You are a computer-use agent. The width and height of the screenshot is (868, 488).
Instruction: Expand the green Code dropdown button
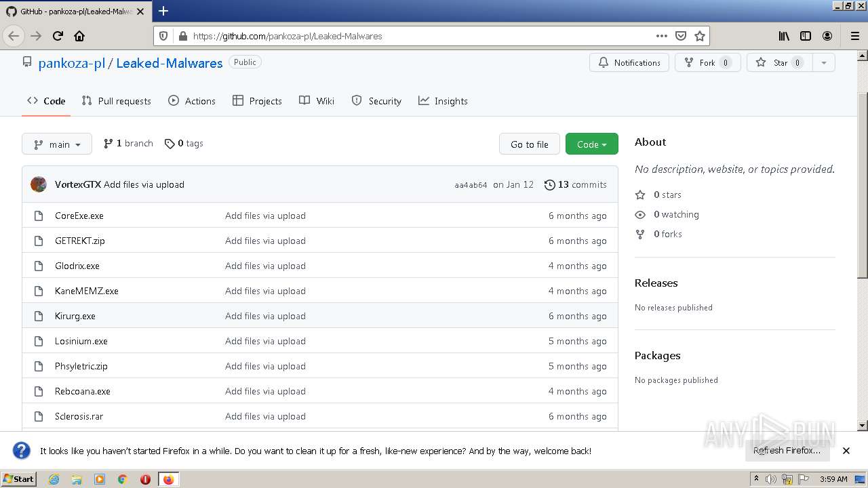(x=592, y=144)
